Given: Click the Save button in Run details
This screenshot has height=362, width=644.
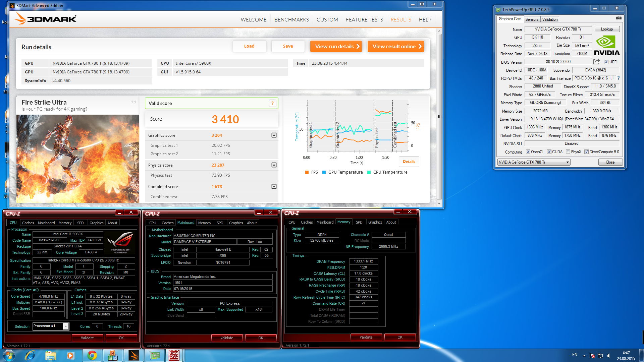Looking at the screenshot, I should tap(288, 46).
